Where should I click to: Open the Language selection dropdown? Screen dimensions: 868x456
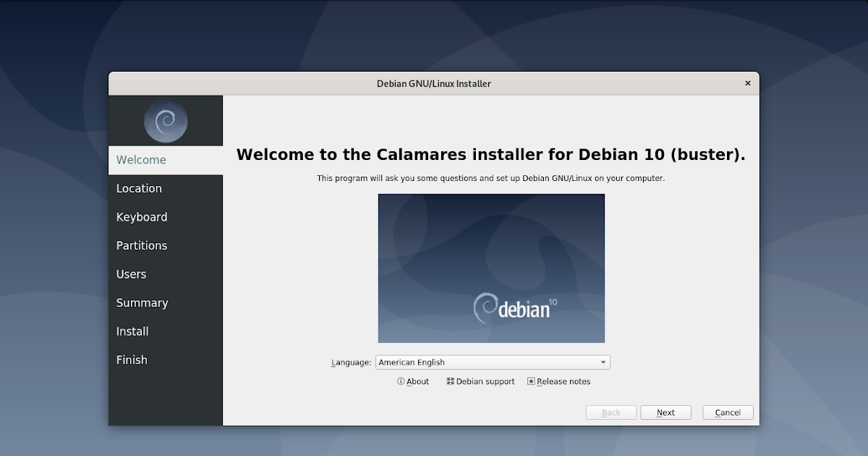(492, 362)
